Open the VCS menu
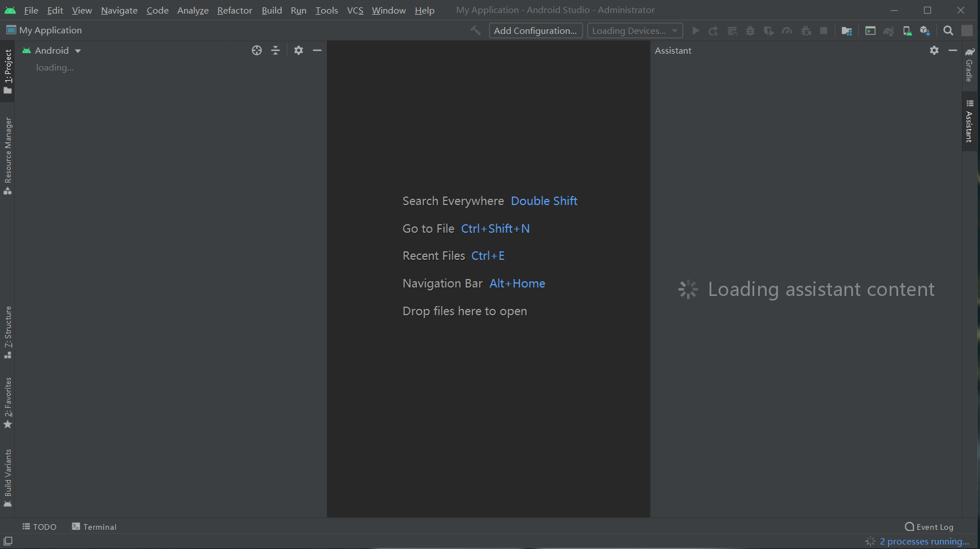The height and width of the screenshot is (549, 980). (355, 10)
